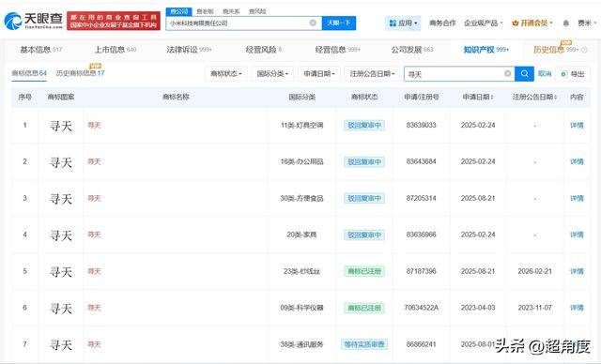601x364 pixels.
Task: Select the 知识产权 tab
Action: coord(486,50)
